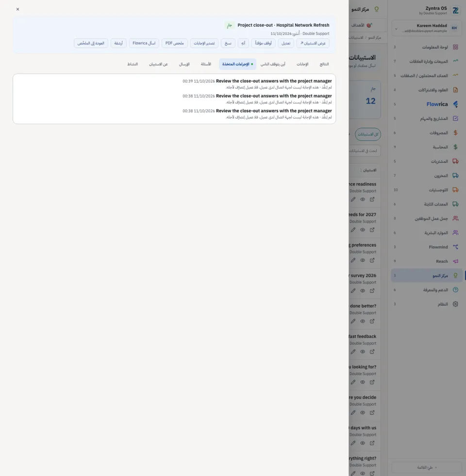Click the open-external icon on the 'days with us' row
Viewport: 466px width, 476px height.
372,443
